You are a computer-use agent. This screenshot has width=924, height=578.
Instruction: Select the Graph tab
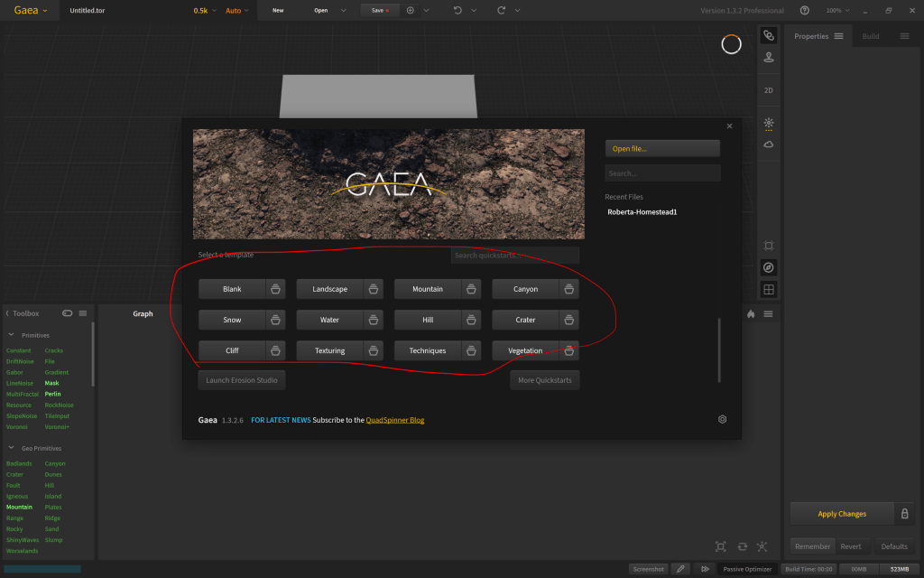pos(143,313)
